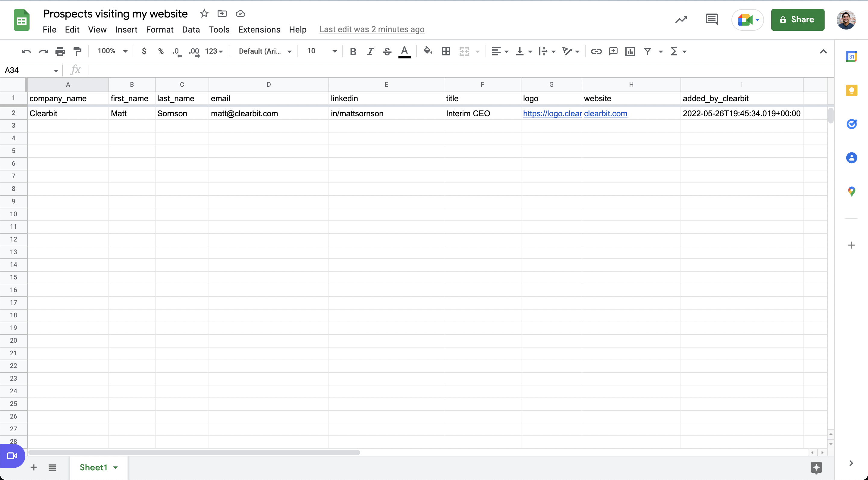Image resolution: width=868 pixels, height=480 pixels.
Task: Open the Edit menu
Action: (72, 30)
